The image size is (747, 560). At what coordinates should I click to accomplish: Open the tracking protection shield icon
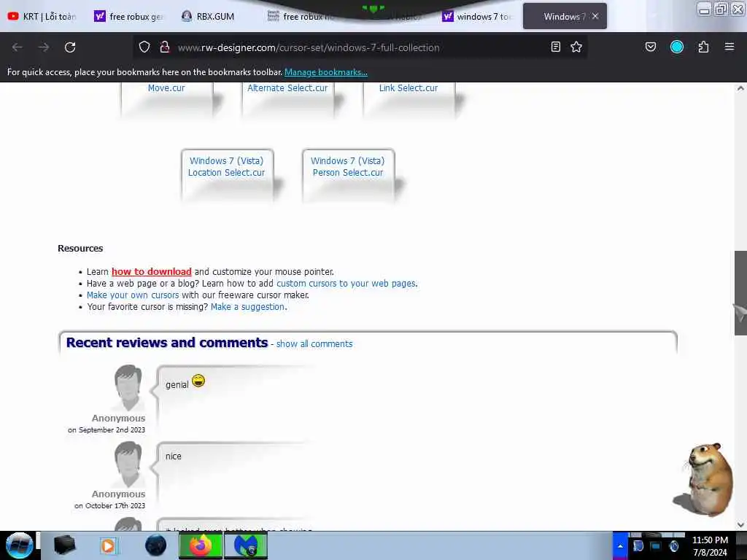(144, 47)
